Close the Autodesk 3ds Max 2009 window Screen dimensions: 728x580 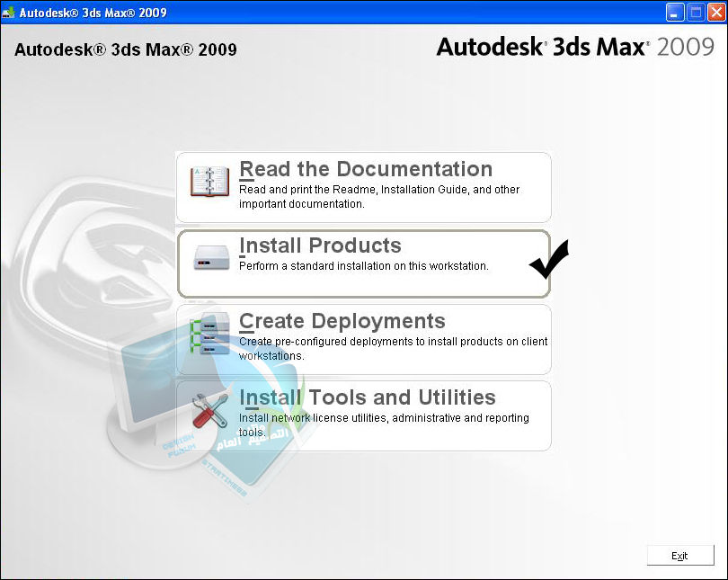click(x=715, y=13)
